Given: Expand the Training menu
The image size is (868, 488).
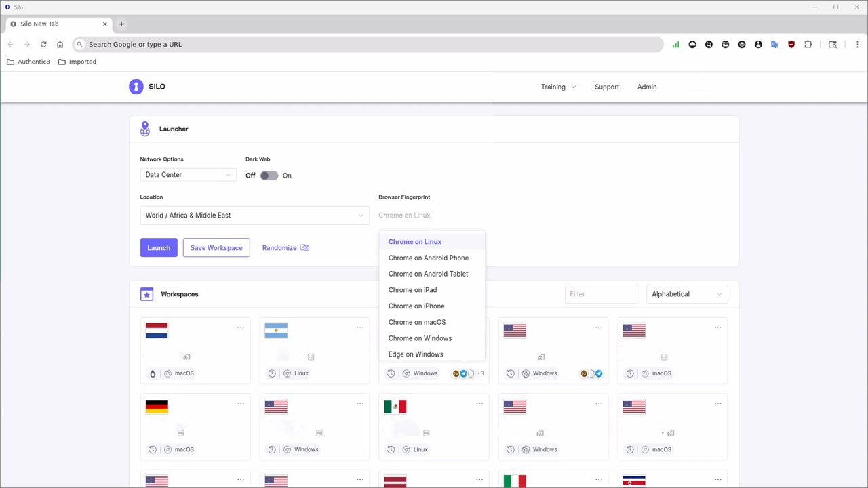Looking at the screenshot, I should pos(558,87).
